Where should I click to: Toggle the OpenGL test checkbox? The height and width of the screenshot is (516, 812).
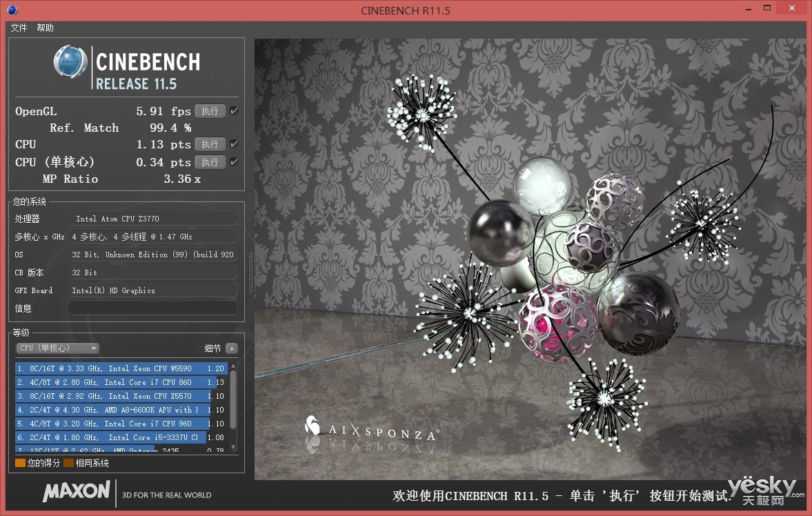[234, 110]
